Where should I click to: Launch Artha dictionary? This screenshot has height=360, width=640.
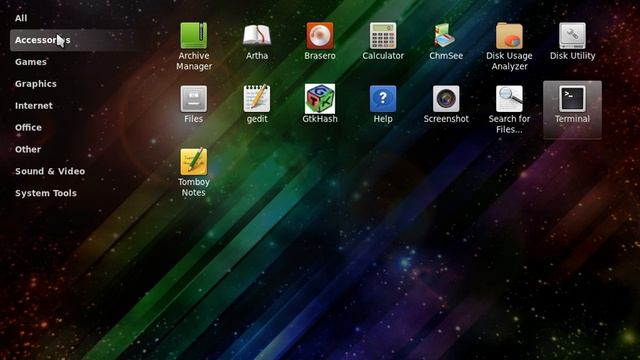pos(257,41)
